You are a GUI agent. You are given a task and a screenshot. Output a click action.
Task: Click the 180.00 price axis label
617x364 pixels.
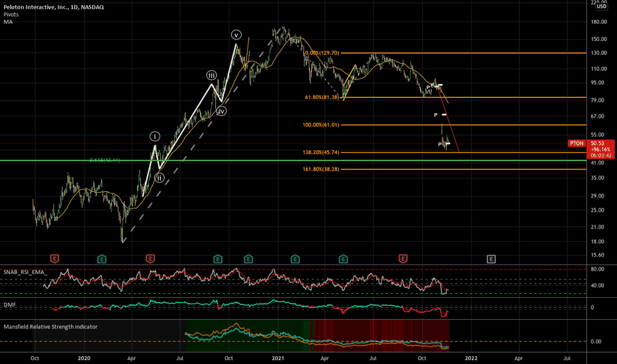[x=598, y=22]
